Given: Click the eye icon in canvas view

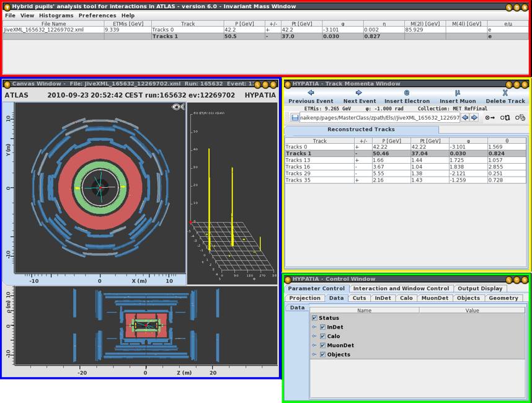Looking at the screenshot, I should 178,107.
